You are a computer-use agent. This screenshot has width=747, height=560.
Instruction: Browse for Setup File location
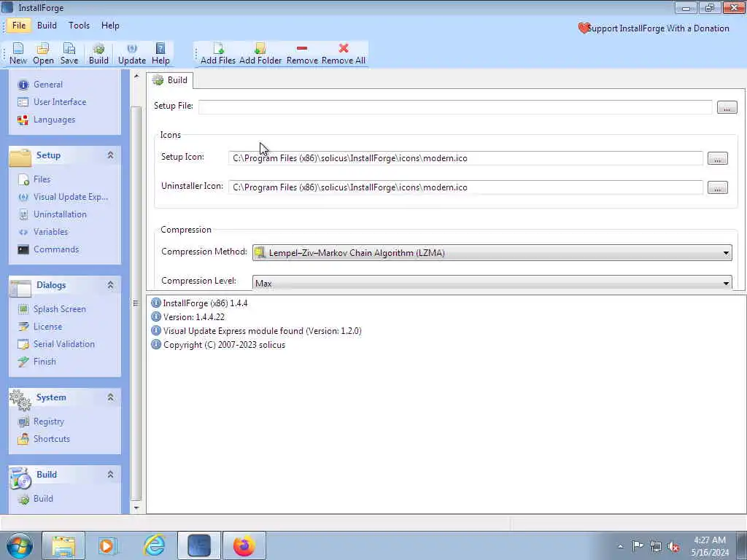[x=727, y=108]
